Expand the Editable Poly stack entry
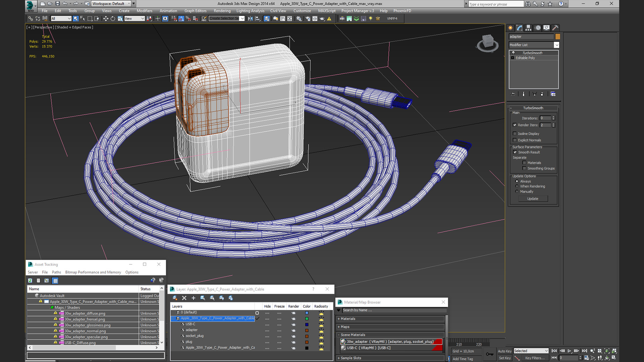The image size is (644, 362). pos(513,58)
